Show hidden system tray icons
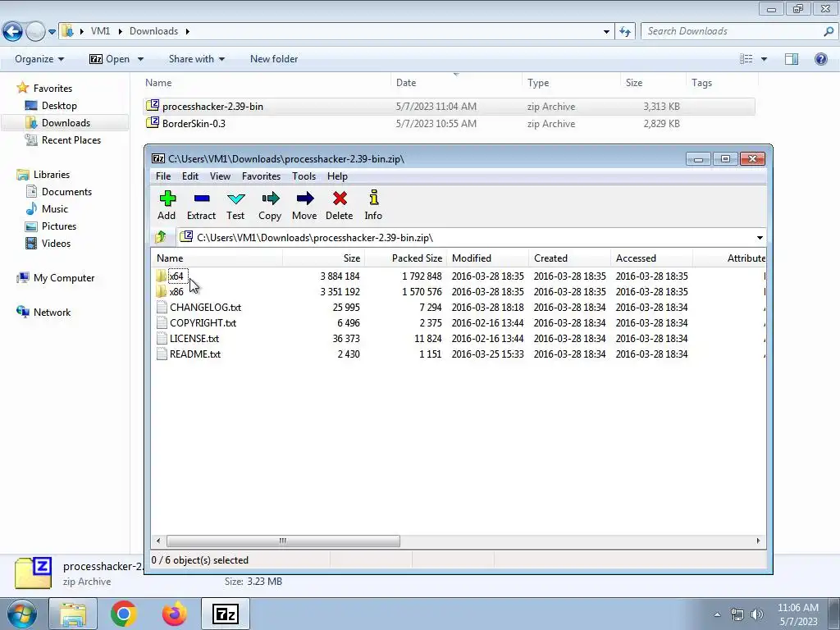 click(717, 614)
